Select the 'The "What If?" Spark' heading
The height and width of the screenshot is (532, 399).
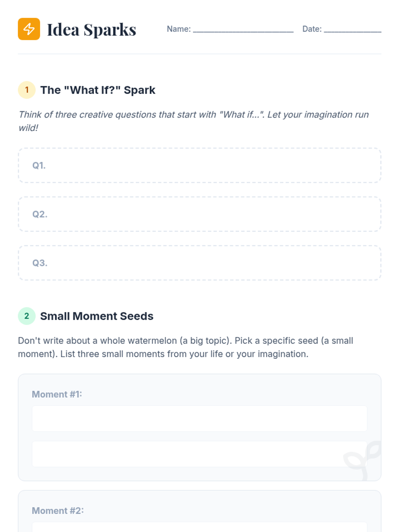tap(98, 90)
